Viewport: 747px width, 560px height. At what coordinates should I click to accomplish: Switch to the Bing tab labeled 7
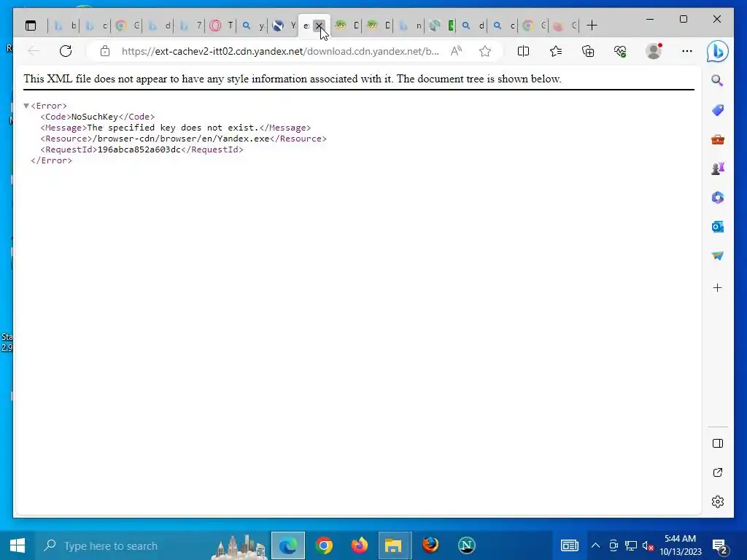click(190, 26)
